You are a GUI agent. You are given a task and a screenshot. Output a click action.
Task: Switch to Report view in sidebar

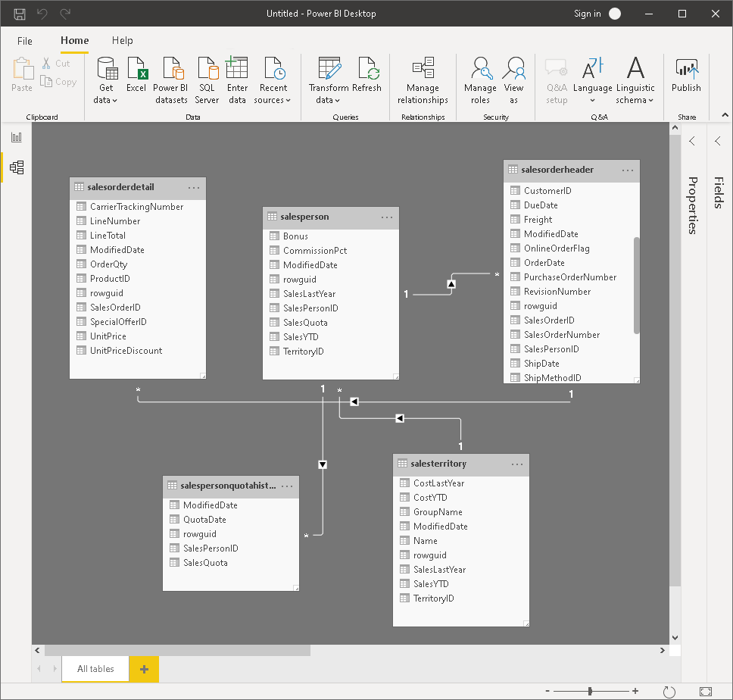tap(16, 137)
